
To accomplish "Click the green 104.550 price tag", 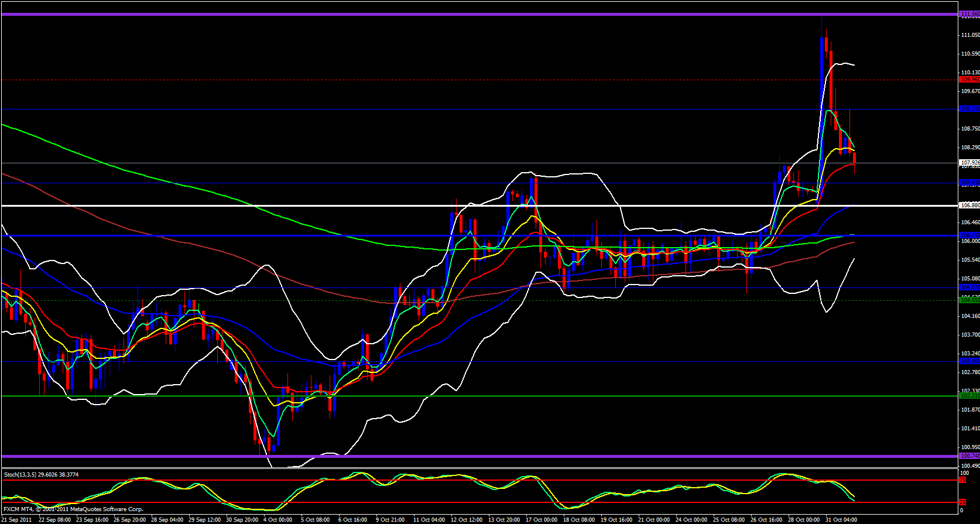I will click(969, 300).
